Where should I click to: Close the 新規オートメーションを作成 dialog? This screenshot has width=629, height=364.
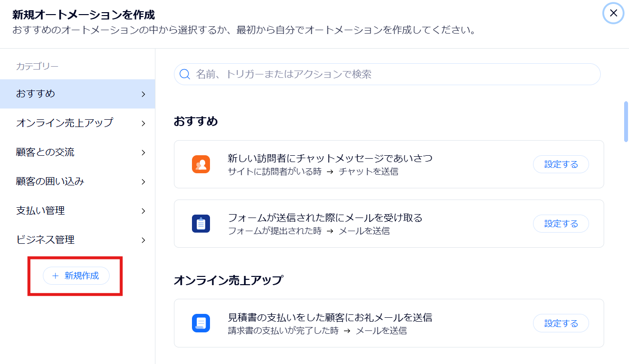click(x=613, y=13)
